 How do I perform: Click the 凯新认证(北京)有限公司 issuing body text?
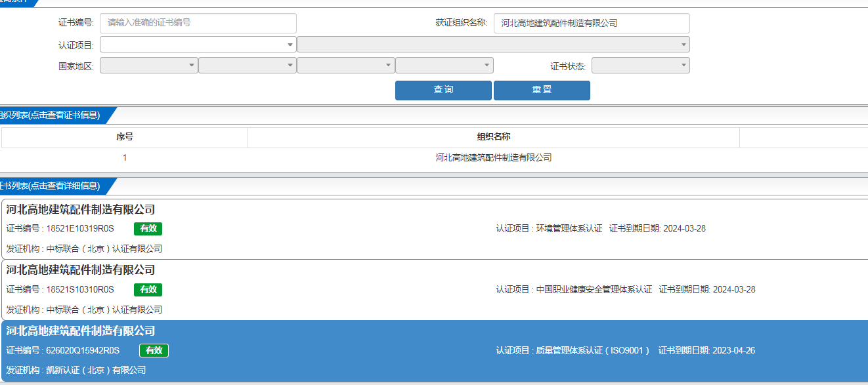(97, 371)
